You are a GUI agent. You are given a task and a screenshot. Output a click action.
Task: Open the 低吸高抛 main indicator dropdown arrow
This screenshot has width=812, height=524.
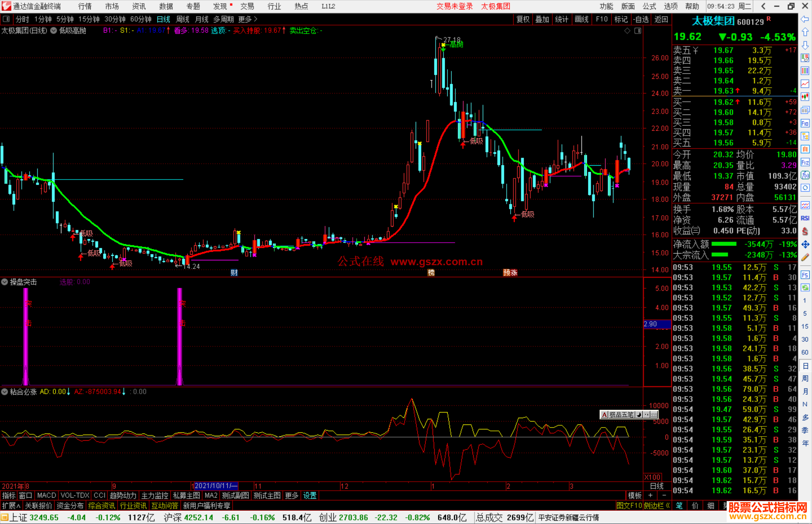point(54,31)
